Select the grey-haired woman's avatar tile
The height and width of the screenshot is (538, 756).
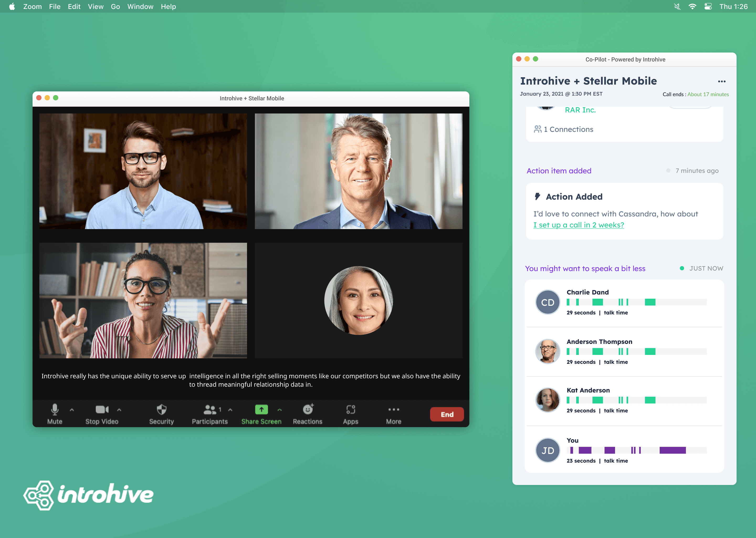pos(359,300)
